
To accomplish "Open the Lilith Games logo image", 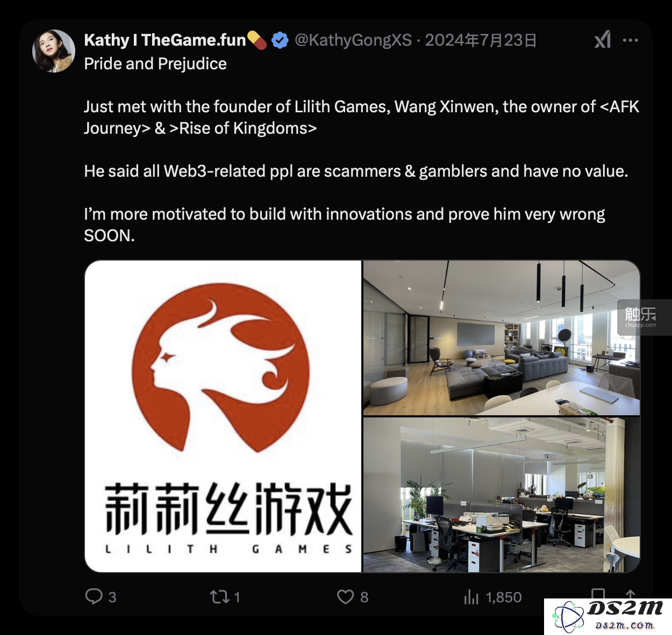I will coord(223,416).
